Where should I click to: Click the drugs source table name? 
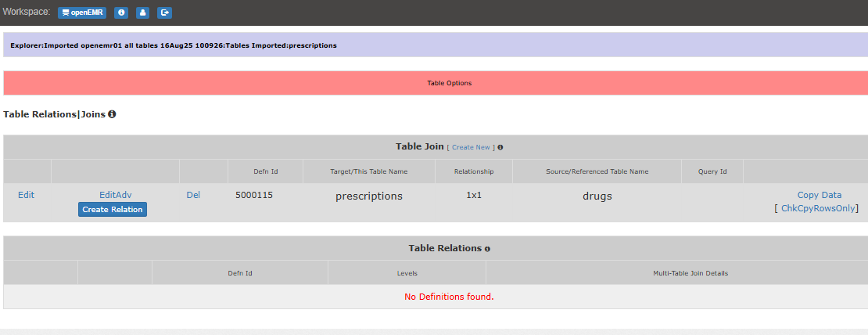597,196
